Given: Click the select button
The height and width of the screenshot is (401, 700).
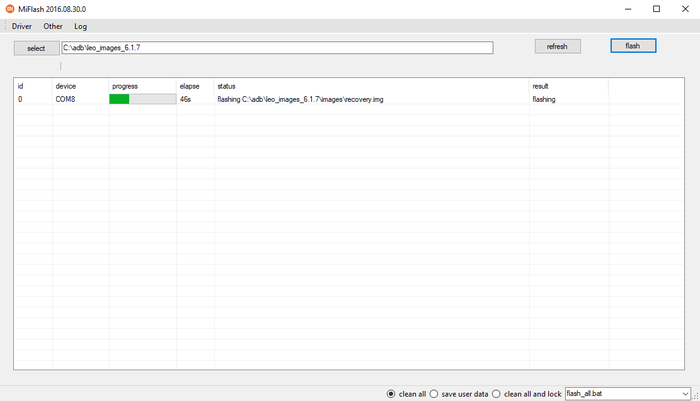Looking at the screenshot, I should pos(36,48).
